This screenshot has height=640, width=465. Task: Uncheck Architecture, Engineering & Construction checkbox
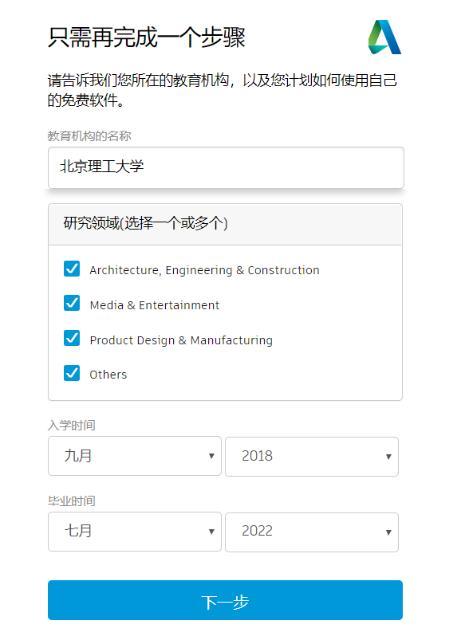(x=72, y=269)
